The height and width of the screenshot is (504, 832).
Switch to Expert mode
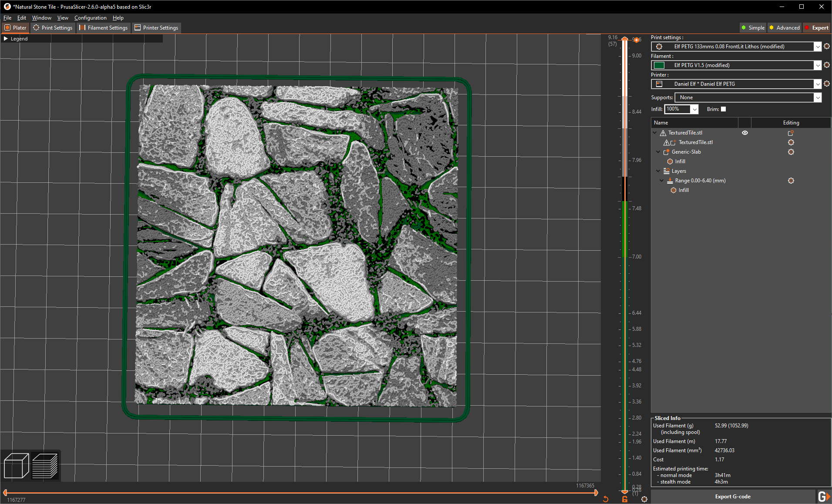817,28
